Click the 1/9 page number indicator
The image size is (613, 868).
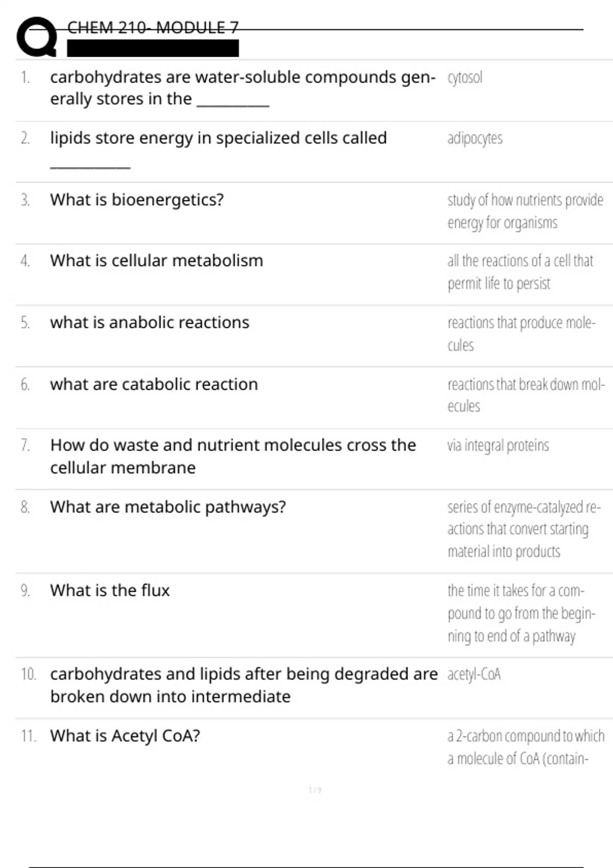[315, 790]
